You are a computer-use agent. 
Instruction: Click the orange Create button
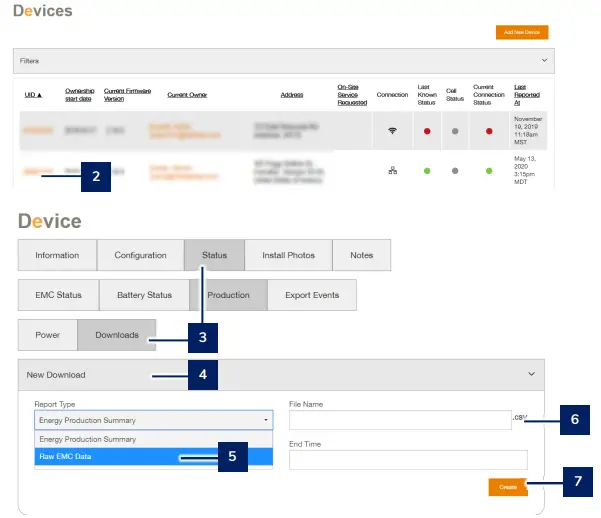pyautogui.click(x=508, y=487)
